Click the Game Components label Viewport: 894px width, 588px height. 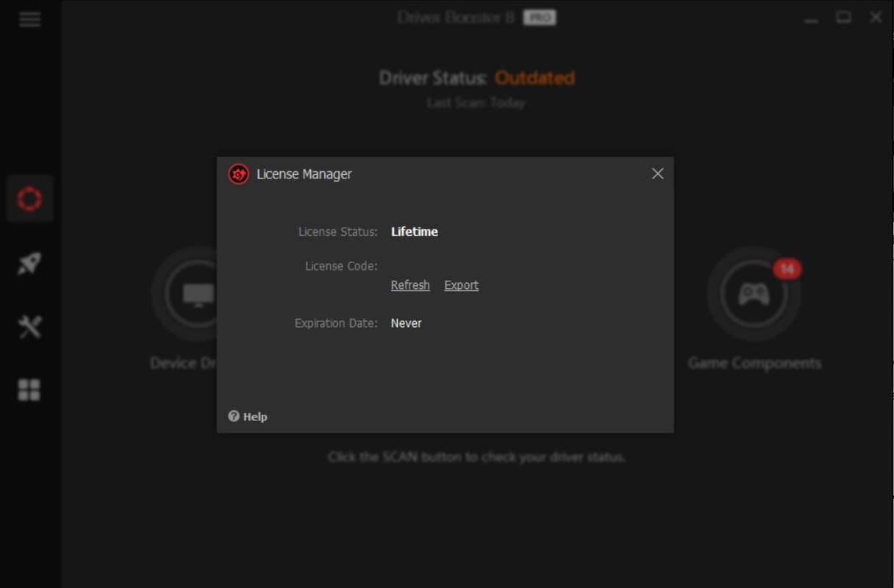click(x=754, y=363)
